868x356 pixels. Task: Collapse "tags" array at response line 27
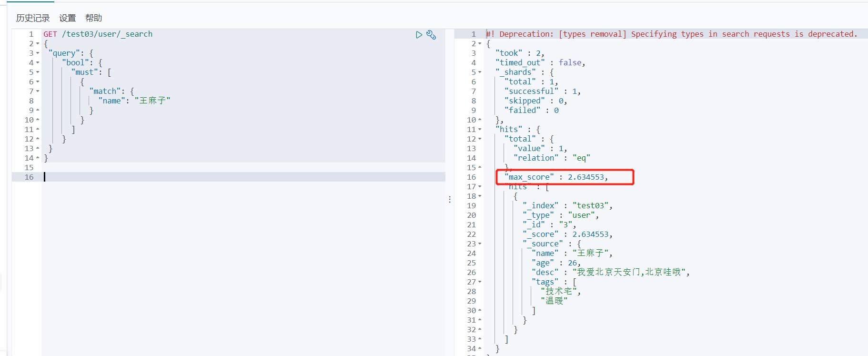pos(480,282)
